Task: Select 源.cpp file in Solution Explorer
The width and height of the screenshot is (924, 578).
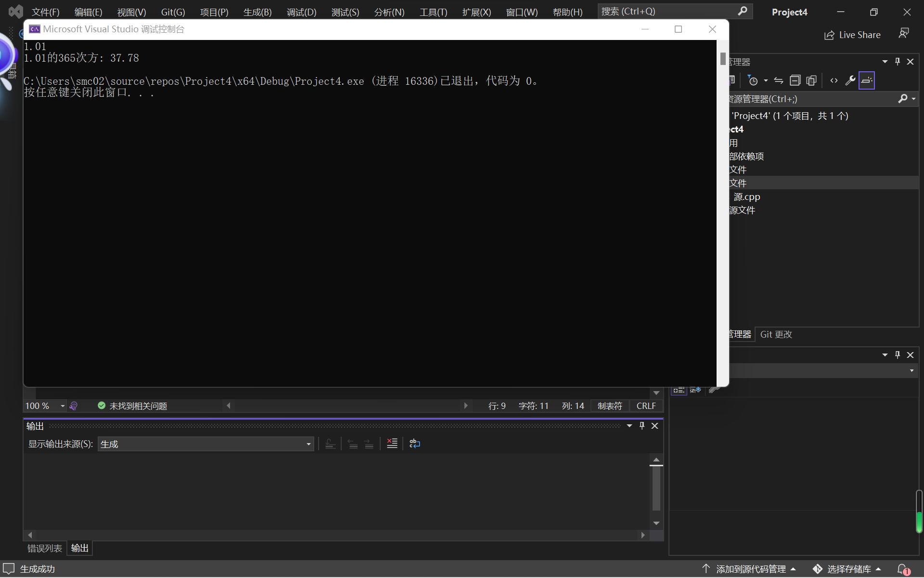Action: coord(746,197)
